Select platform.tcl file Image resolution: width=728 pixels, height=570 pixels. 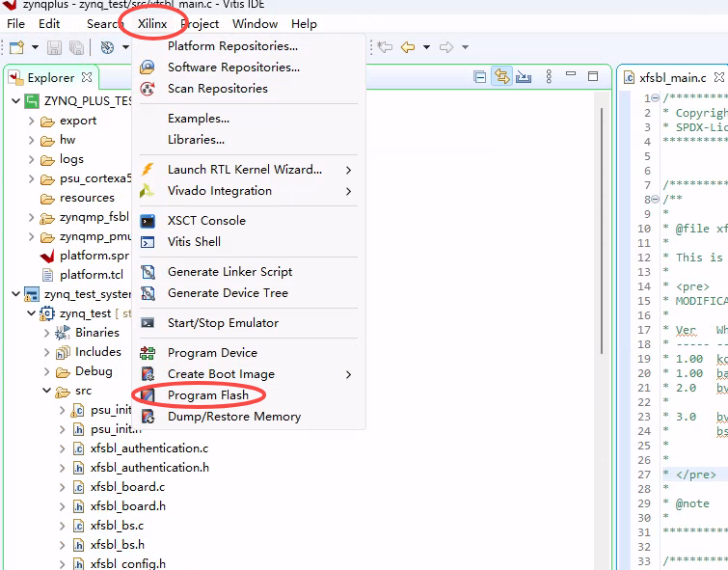point(92,275)
